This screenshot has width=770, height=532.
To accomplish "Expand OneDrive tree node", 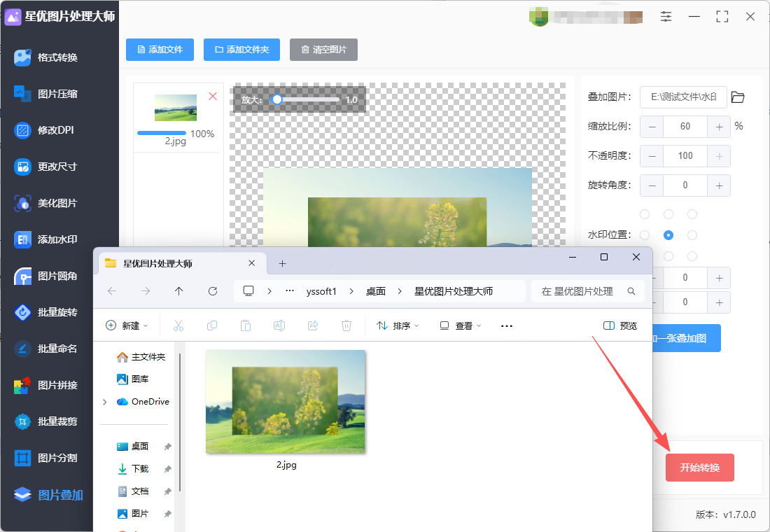I will tap(104, 402).
